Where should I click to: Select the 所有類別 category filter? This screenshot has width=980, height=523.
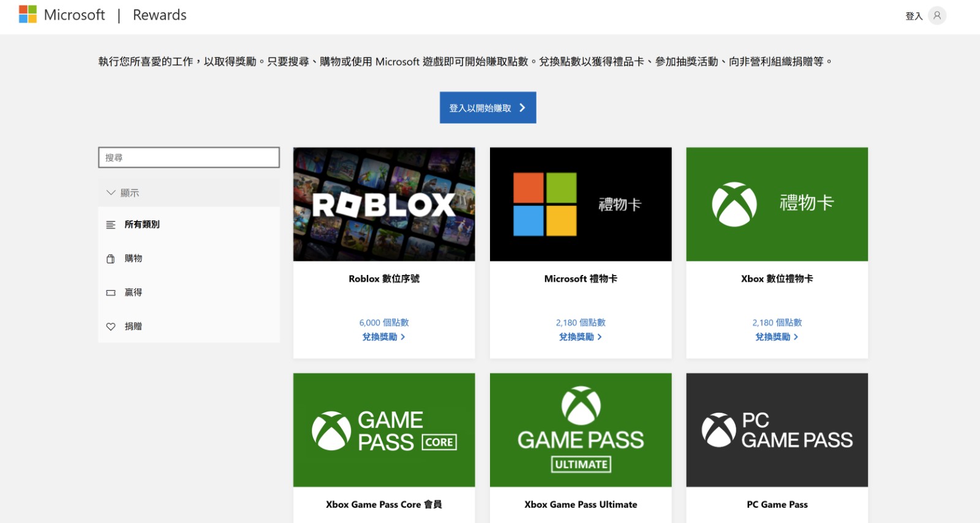coord(189,224)
